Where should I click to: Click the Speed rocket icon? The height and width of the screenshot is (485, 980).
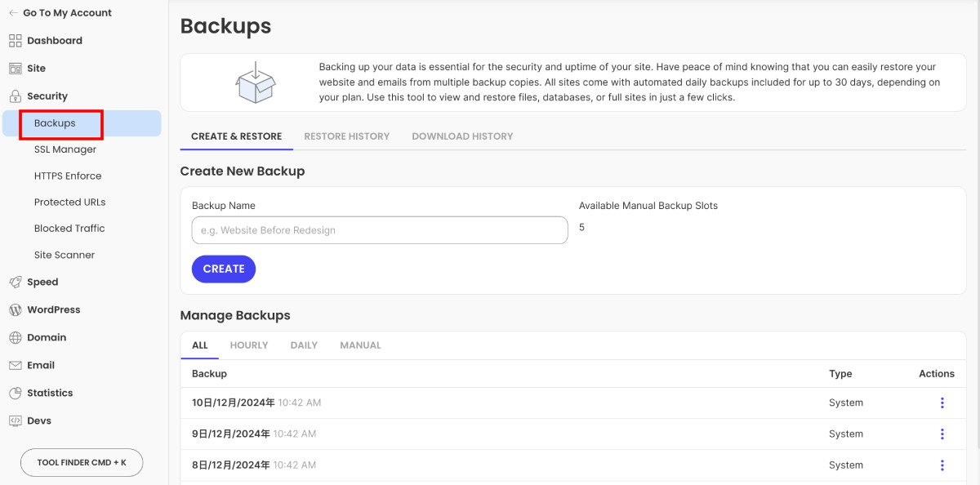[x=15, y=283]
